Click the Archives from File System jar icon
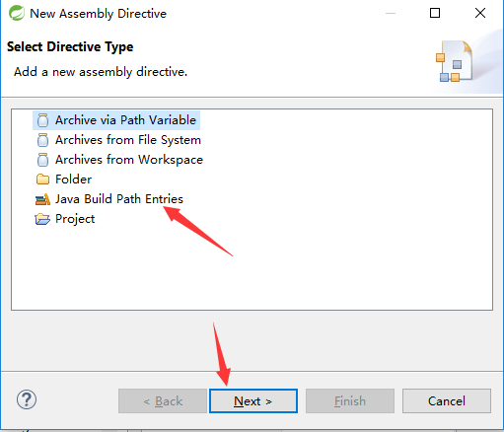This screenshot has width=504, height=432. (x=42, y=140)
